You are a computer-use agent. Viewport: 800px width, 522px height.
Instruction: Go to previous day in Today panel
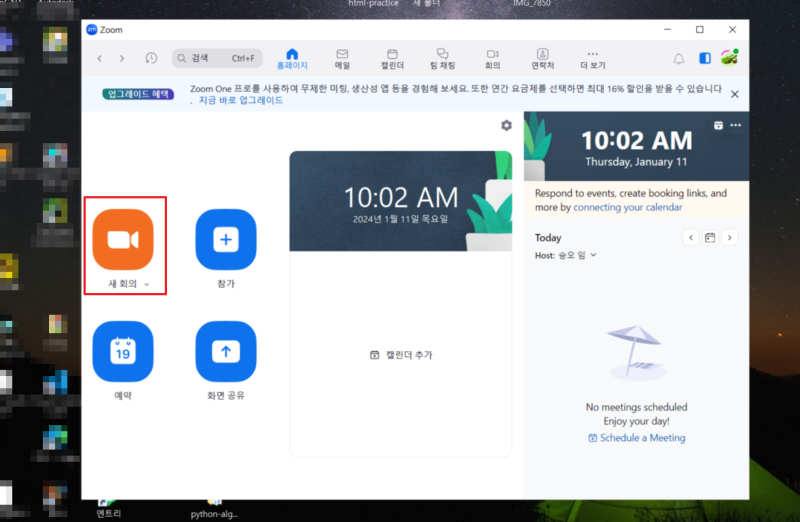(691, 237)
